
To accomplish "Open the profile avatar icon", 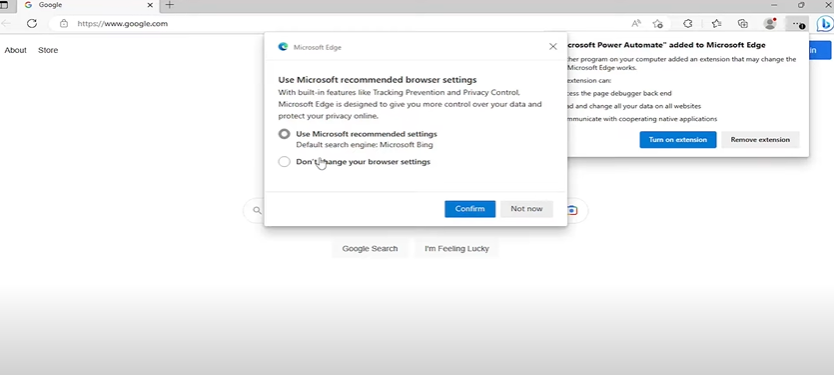I will (x=770, y=23).
